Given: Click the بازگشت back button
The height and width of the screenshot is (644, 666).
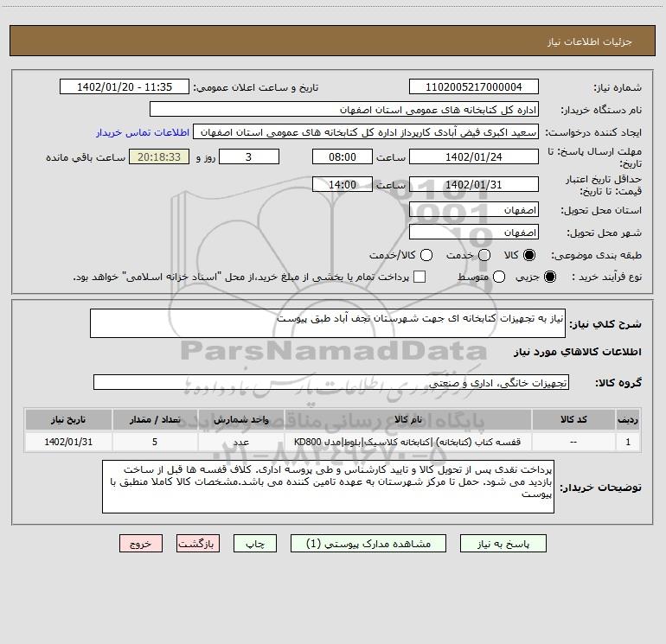Looking at the screenshot, I should 198,544.
